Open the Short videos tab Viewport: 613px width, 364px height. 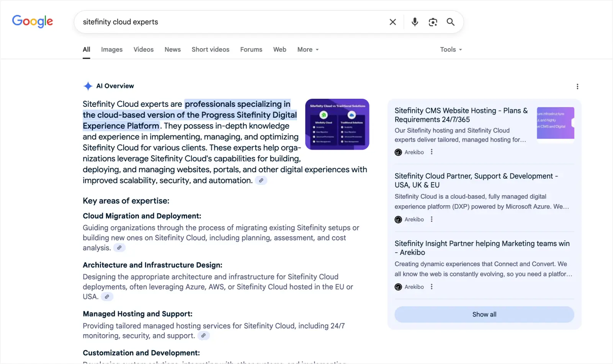point(211,49)
